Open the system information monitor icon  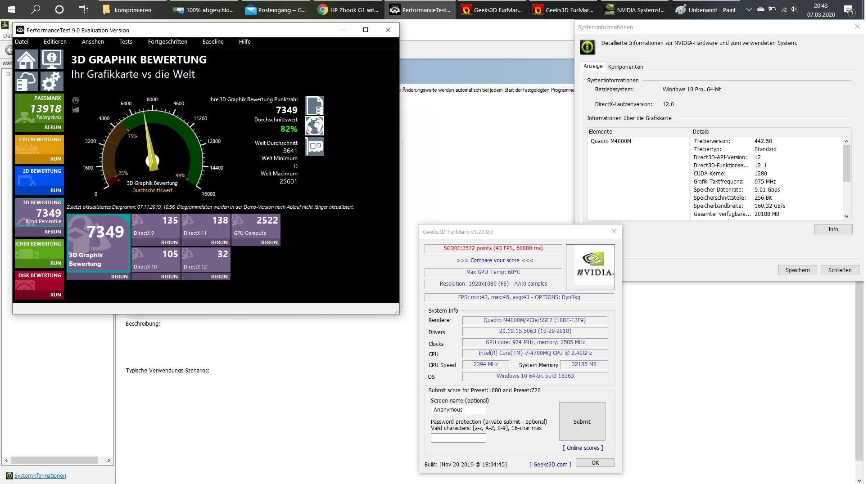(52, 59)
